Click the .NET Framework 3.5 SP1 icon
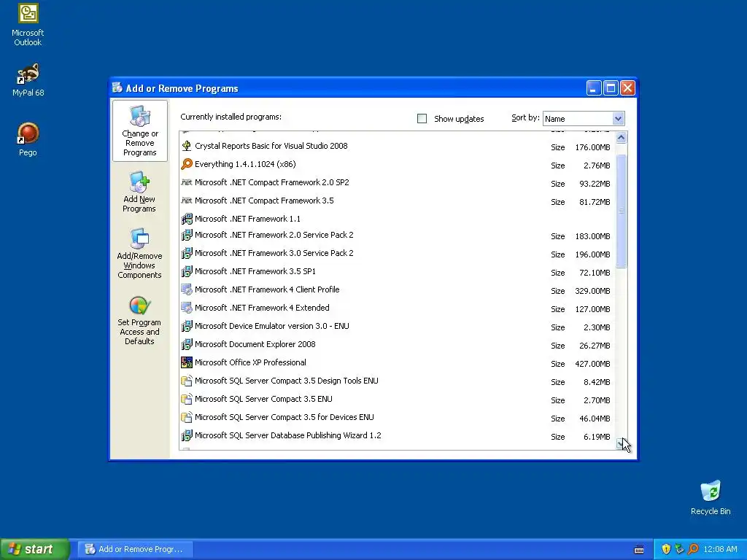747x560 pixels. coord(187,271)
